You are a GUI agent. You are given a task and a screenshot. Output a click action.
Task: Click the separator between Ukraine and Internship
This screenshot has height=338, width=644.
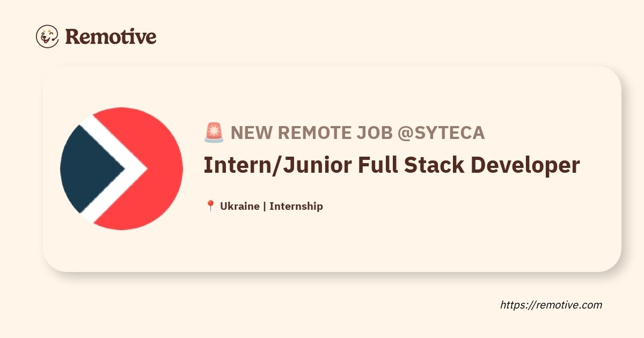265,207
